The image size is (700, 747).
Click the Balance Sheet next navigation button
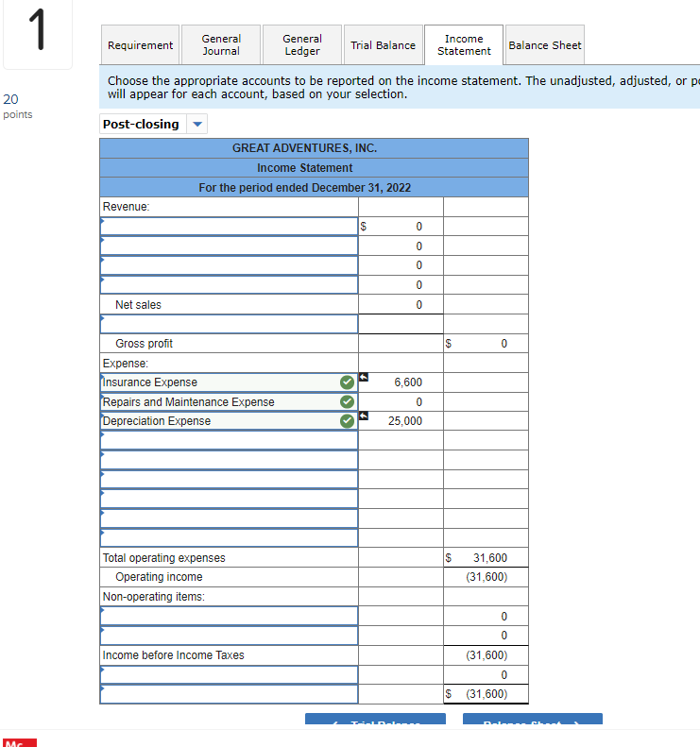pos(533,719)
